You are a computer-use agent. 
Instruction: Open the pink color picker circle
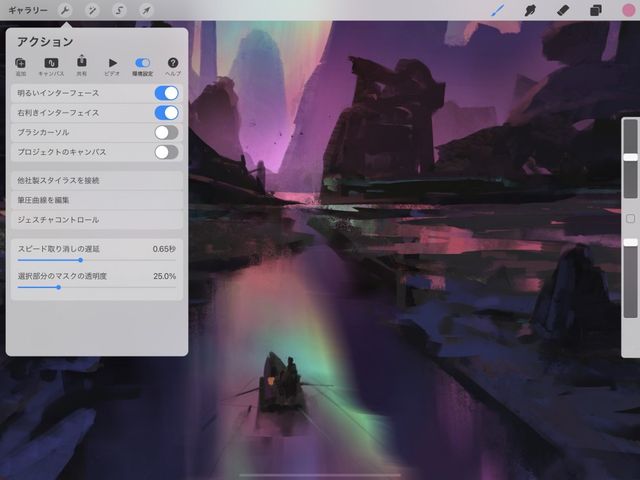click(x=629, y=10)
